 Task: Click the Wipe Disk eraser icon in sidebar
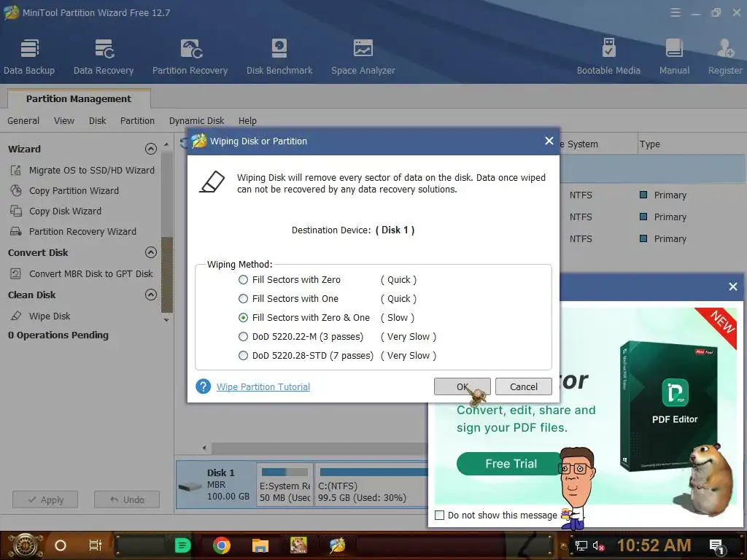click(x=16, y=316)
